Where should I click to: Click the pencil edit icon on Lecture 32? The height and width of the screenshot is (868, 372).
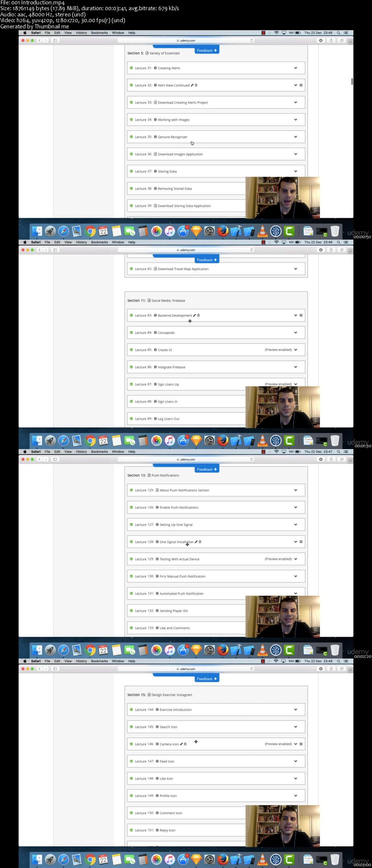pyautogui.click(x=192, y=85)
